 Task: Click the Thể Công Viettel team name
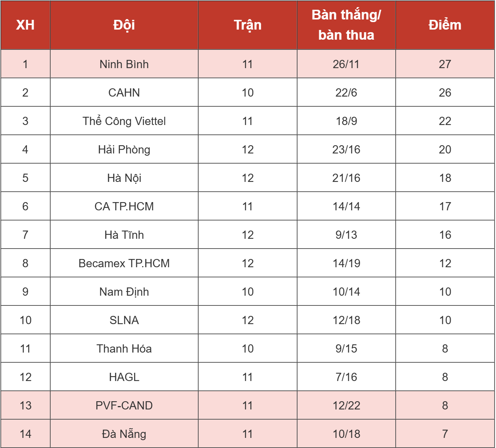[x=124, y=121]
